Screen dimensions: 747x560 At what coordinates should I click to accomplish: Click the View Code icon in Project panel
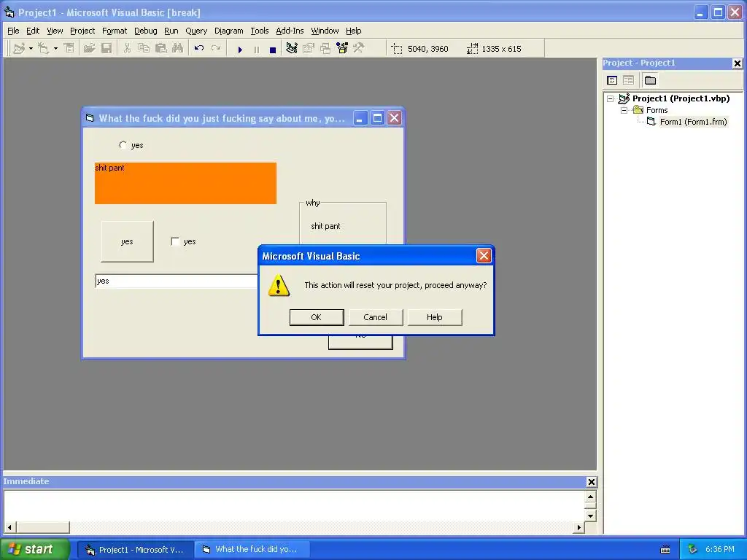pyautogui.click(x=612, y=80)
